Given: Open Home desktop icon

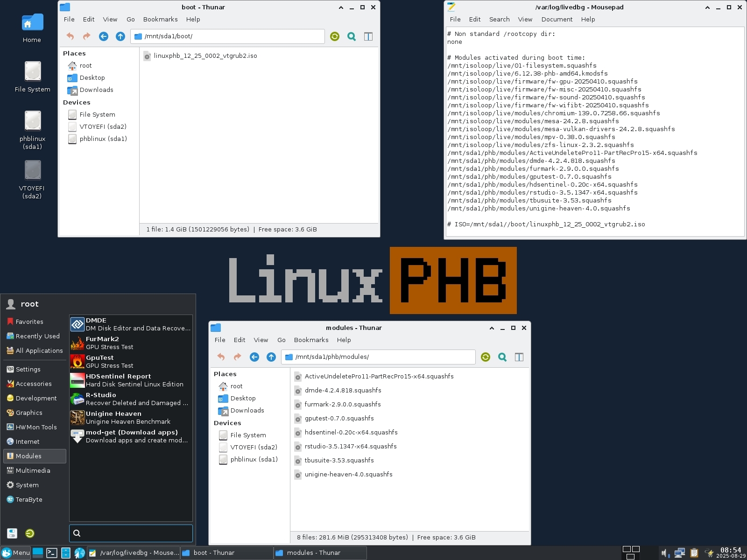Looking at the screenshot, I should [x=32, y=28].
